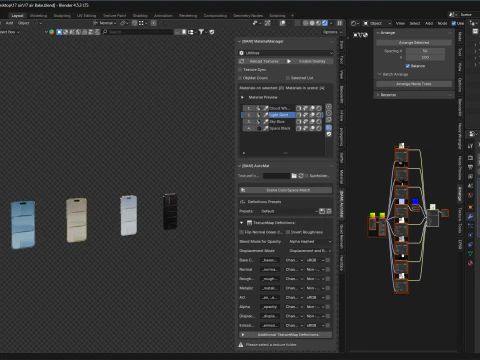Viewport: 480px width, 360px height.
Task: Click the refresh icon beside texture folder
Action: pos(301,176)
